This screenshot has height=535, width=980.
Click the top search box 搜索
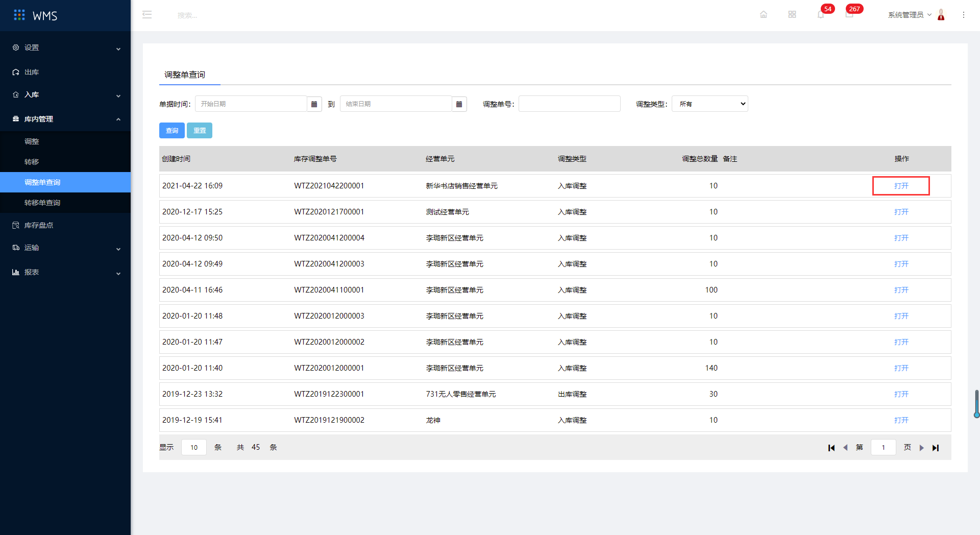[x=187, y=15]
